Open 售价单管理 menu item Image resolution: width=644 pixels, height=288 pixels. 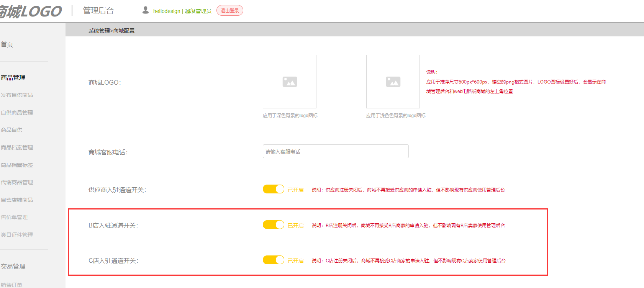point(14,217)
